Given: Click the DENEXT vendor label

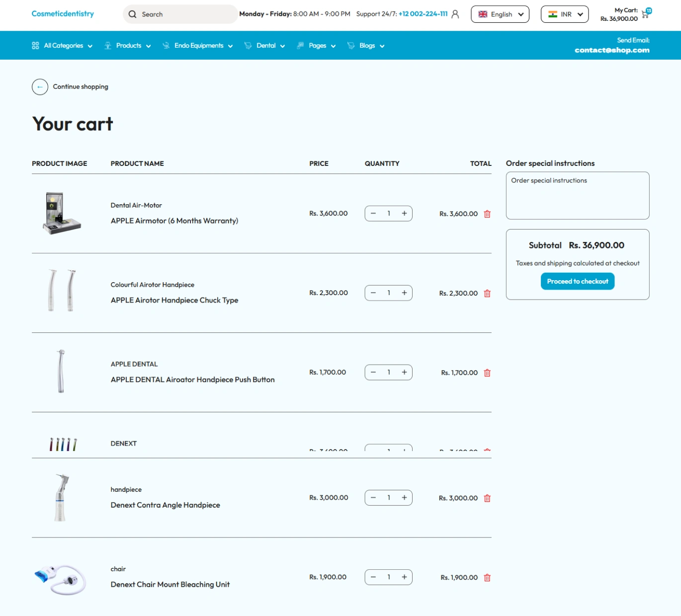Looking at the screenshot, I should point(124,444).
